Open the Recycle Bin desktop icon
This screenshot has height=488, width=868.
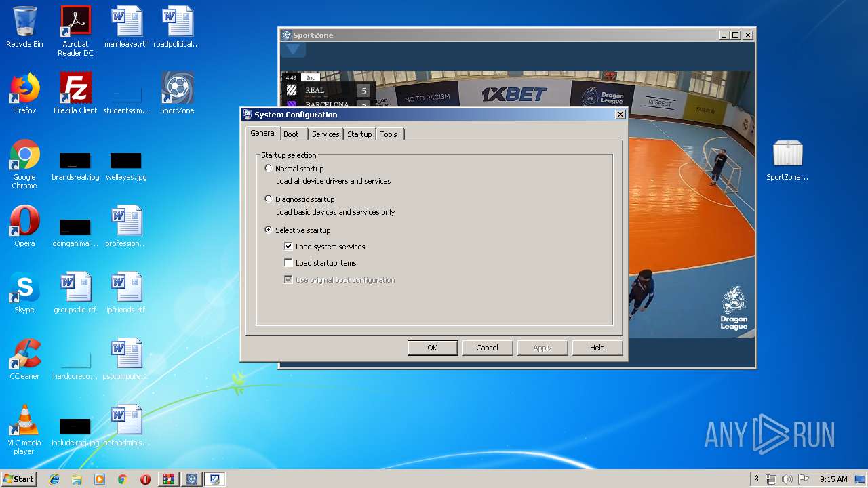24,27
